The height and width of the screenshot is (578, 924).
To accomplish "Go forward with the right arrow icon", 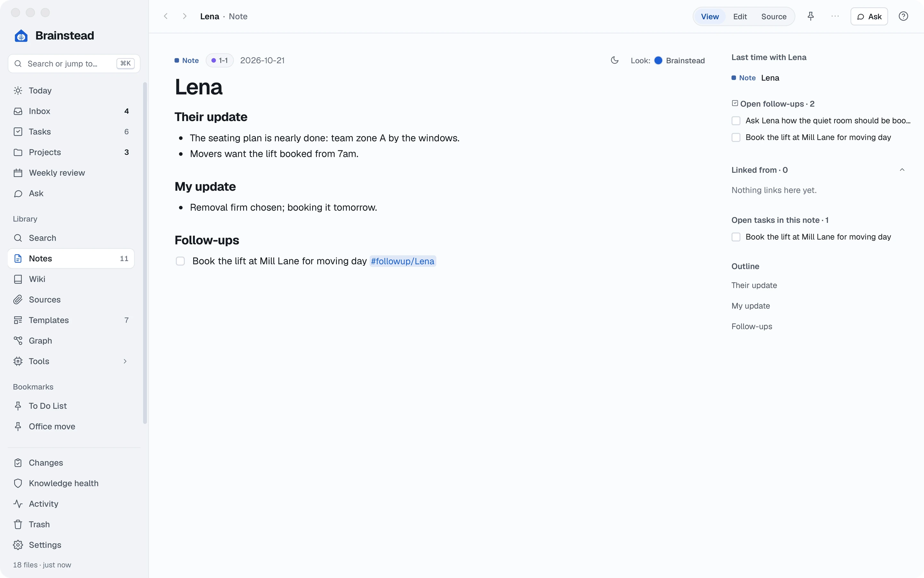I will 184,16.
